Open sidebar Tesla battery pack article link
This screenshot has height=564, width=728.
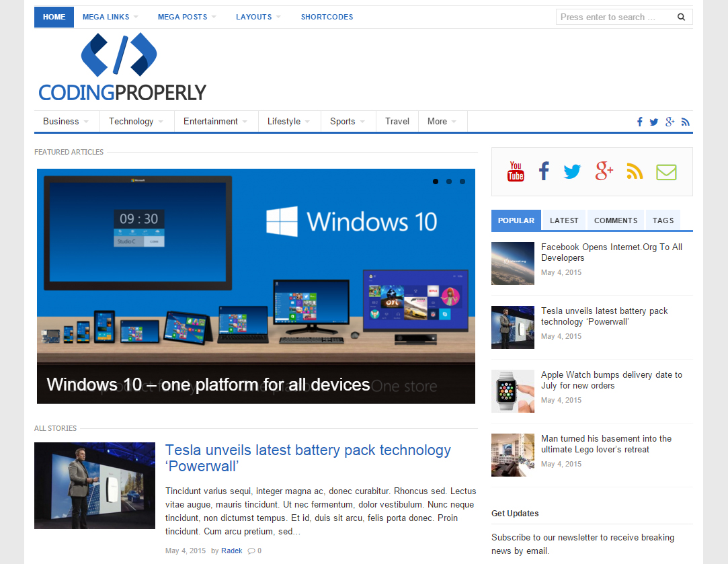point(604,316)
